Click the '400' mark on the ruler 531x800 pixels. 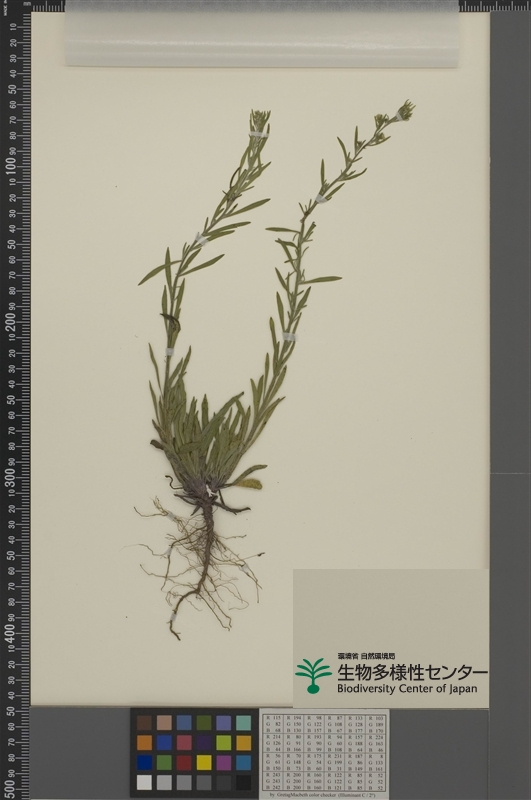tap(11, 633)
